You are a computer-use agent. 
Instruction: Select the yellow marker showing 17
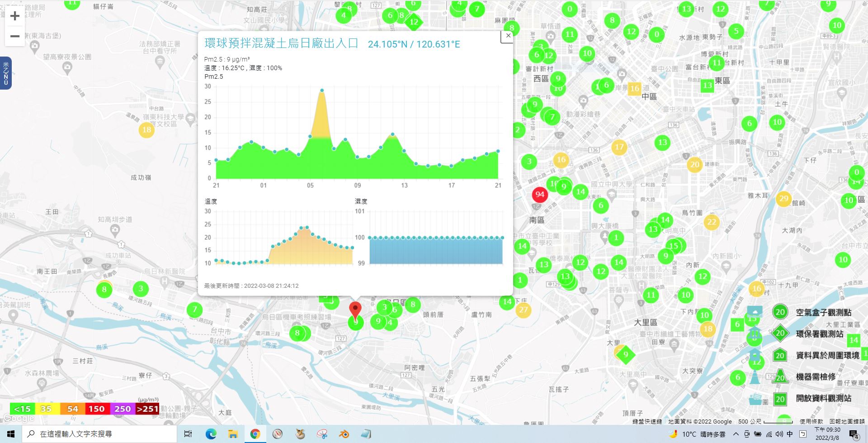tap(619, 147)
